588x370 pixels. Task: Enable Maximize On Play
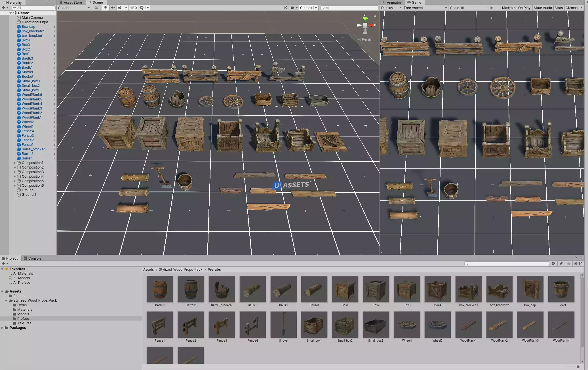[516, 8]
